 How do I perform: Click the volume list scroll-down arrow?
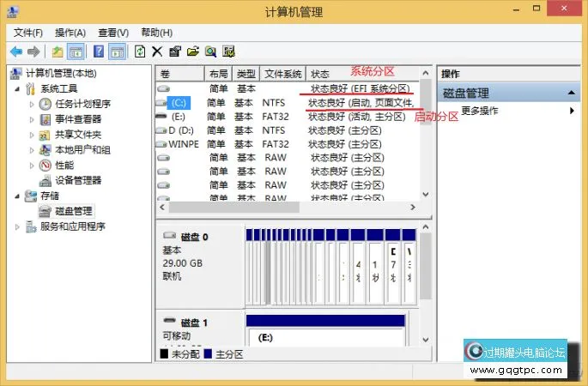click(425, 194)
